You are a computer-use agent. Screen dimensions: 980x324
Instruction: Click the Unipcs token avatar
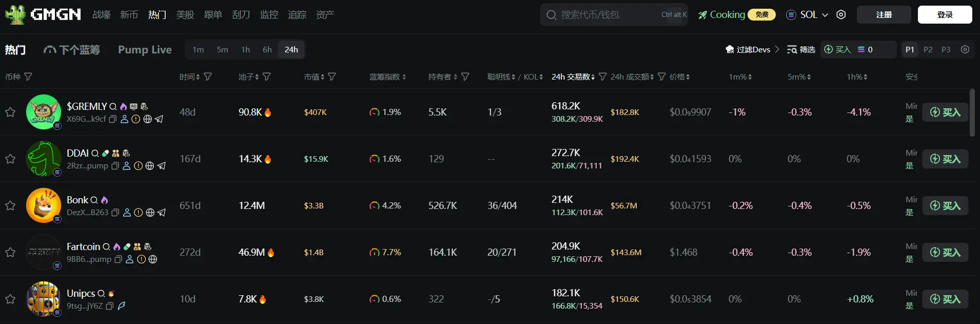coord(44,299)
